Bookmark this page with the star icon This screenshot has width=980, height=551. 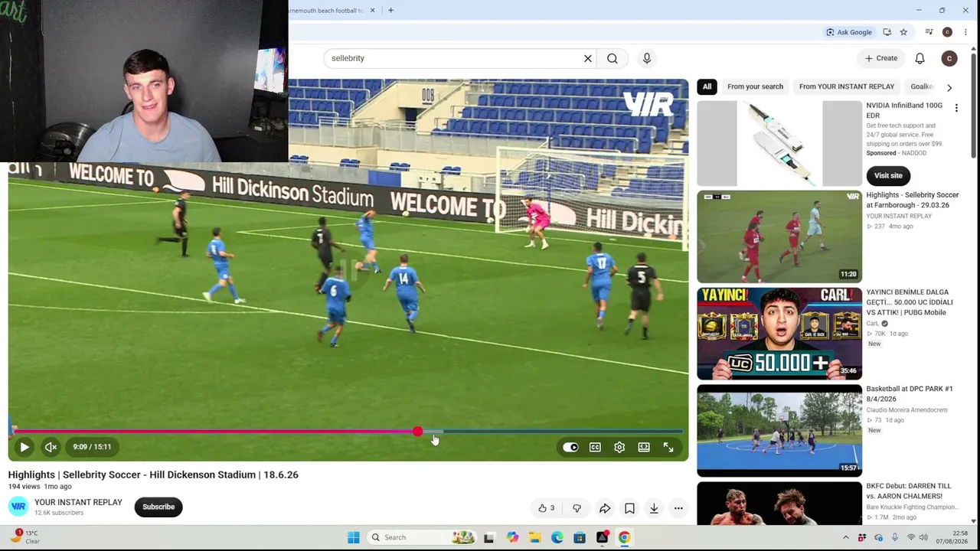(x=903, y=32)
